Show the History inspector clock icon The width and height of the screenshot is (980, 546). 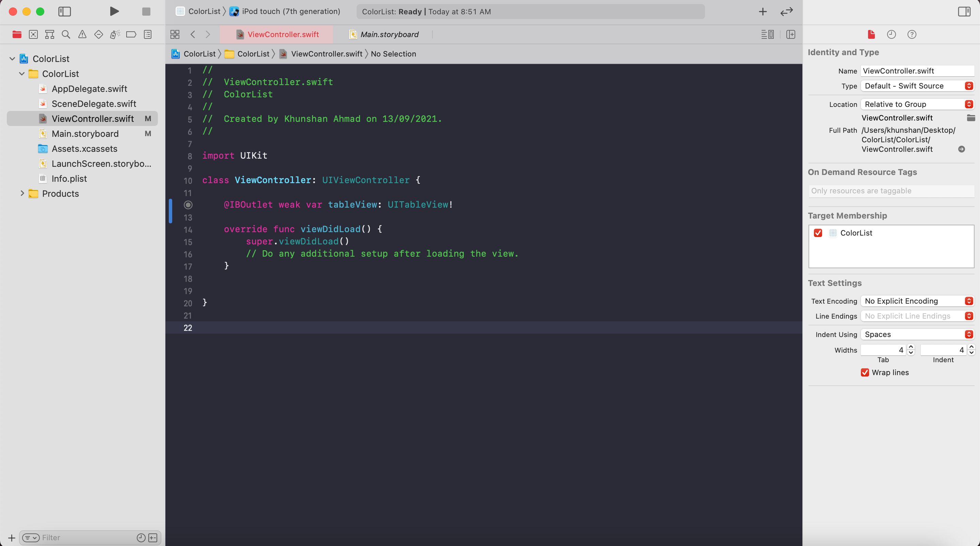point(892,35)
